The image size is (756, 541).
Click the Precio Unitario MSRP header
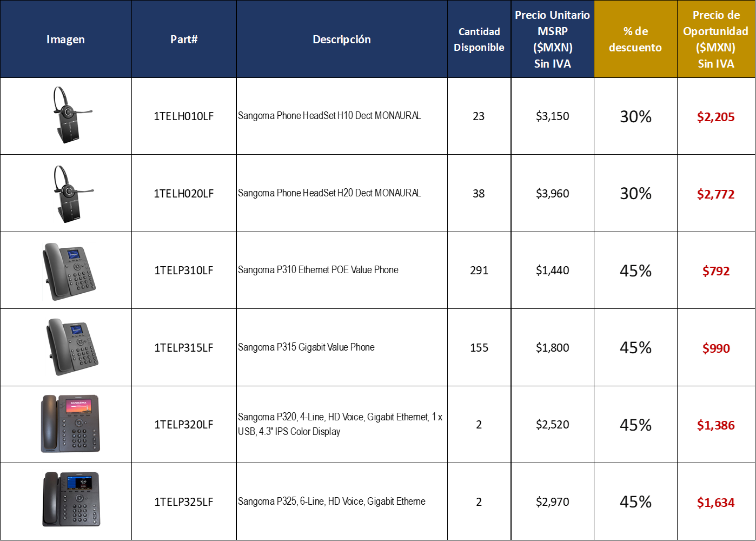click(x=552, y=39)
